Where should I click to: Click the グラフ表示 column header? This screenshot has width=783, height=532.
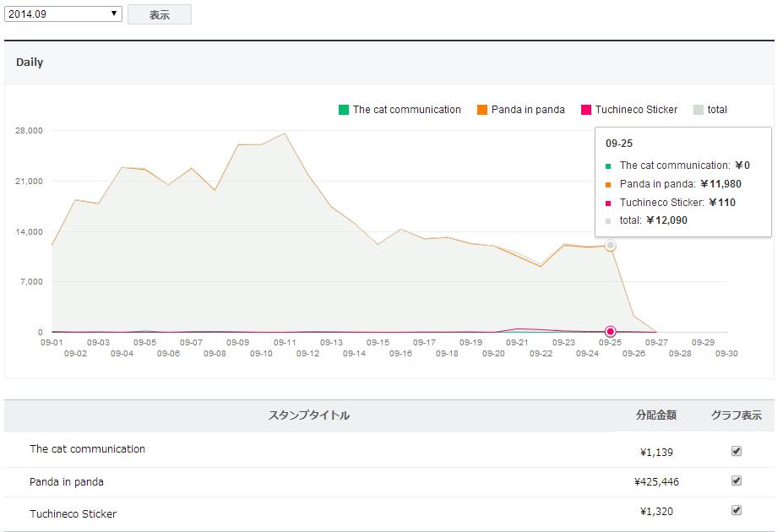coord(736,415)
